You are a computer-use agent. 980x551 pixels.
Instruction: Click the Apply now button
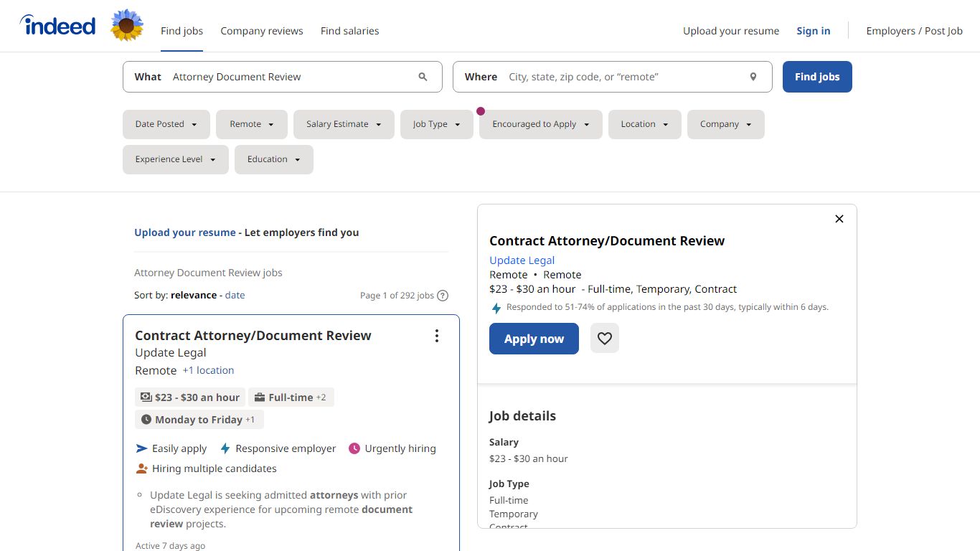[x=534, y=339]
